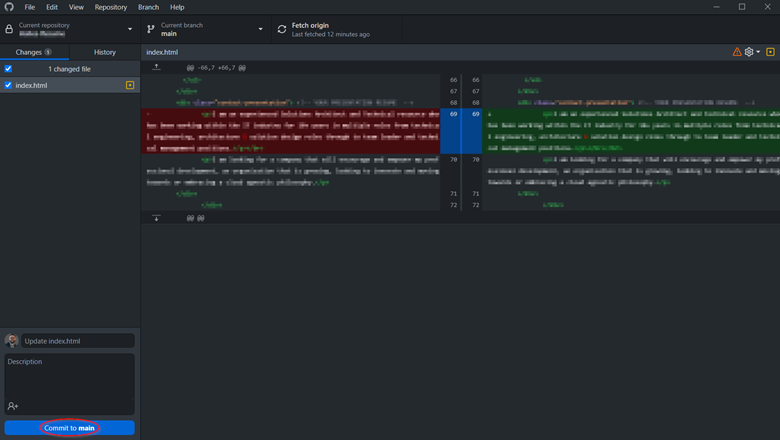This screenshot has height=440, width=780.
Task: Click the Commit to main button
Action: [69, 428]
